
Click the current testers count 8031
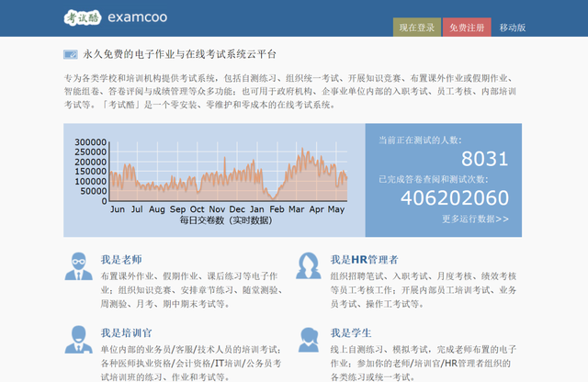(484, 159)
